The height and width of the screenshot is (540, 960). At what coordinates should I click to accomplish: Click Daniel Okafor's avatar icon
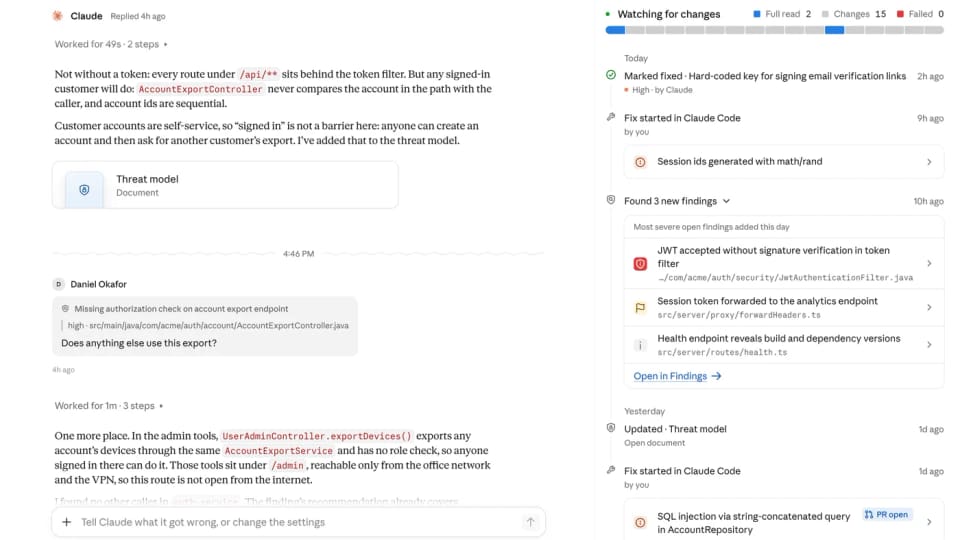coord(58,284)
